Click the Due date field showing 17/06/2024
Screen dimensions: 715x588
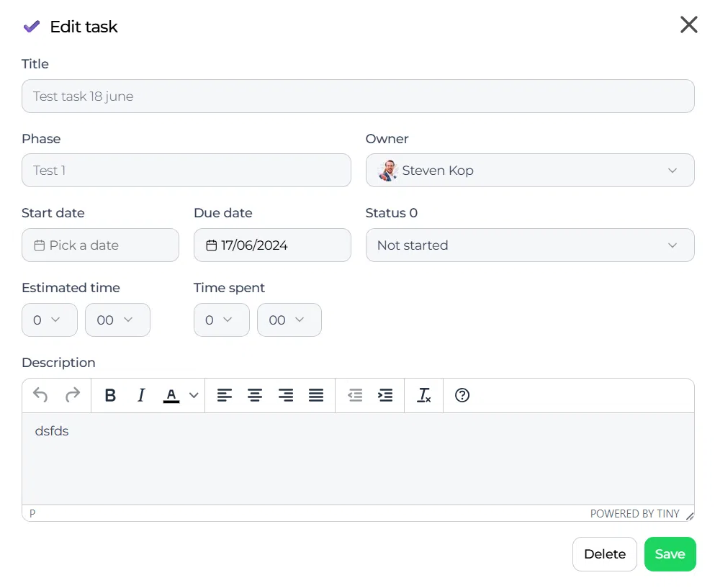(272, 245)
